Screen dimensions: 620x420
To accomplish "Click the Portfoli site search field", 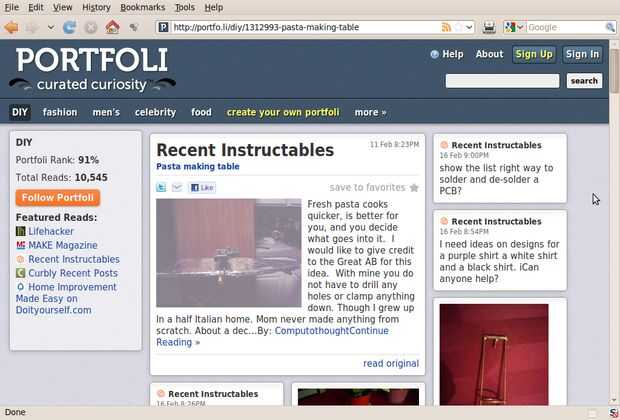I will [502, 81].
